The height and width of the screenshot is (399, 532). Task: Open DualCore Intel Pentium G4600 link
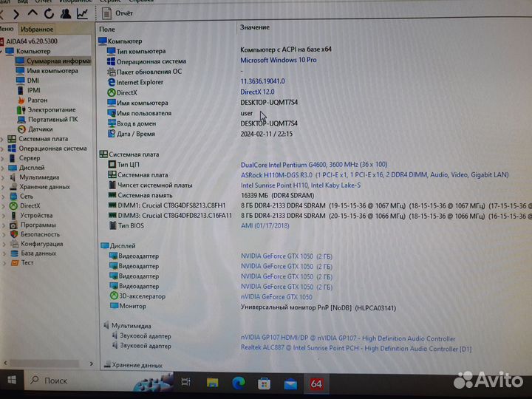[x=314, y=165]
